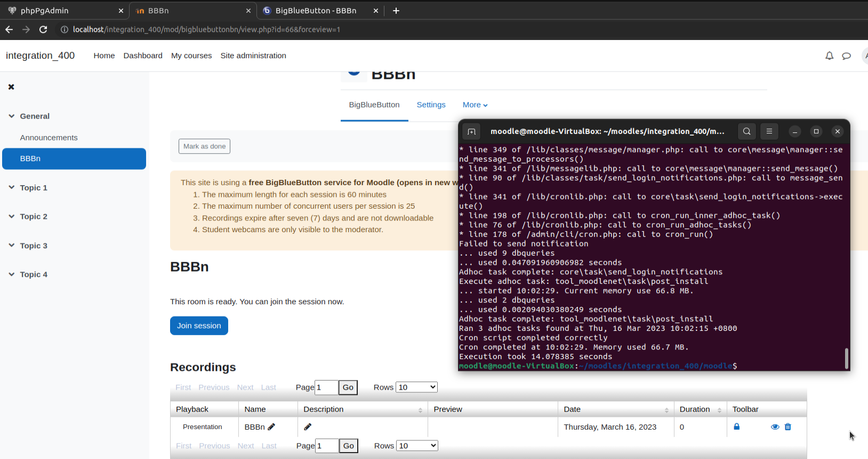Image resolution: width=868 pixels, height=459 pixels.
Task: Go back in browser history
Action: pyautogui.click(x=9, y=29)
